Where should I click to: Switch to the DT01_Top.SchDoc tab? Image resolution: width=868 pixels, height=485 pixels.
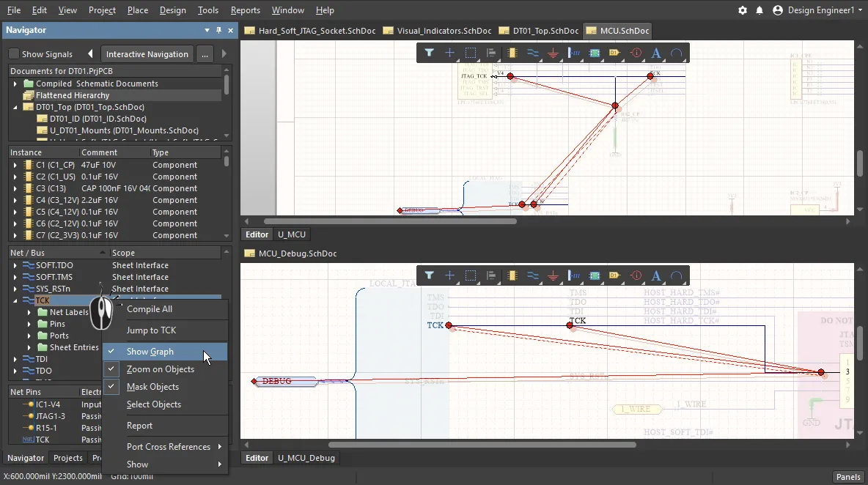point(539,31)
